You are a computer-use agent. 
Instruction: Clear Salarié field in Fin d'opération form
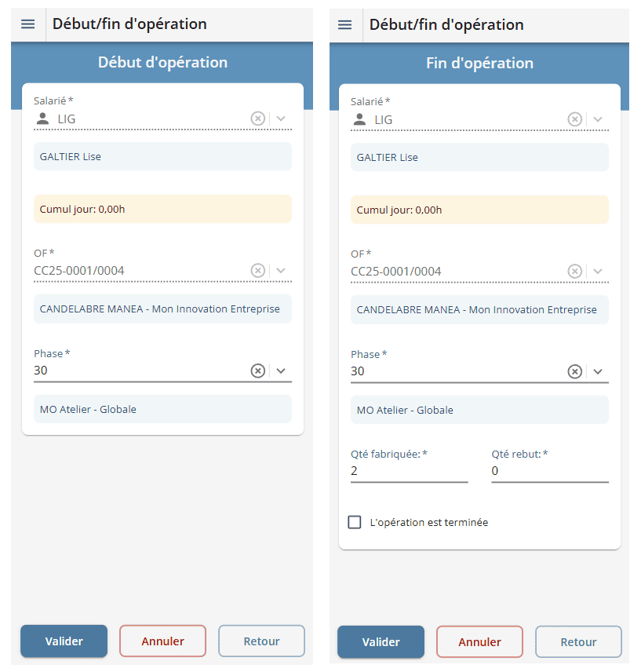tap(574, 119)
